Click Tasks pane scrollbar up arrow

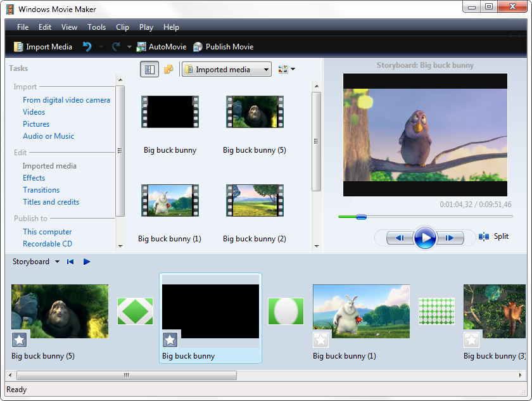[120, 80]
